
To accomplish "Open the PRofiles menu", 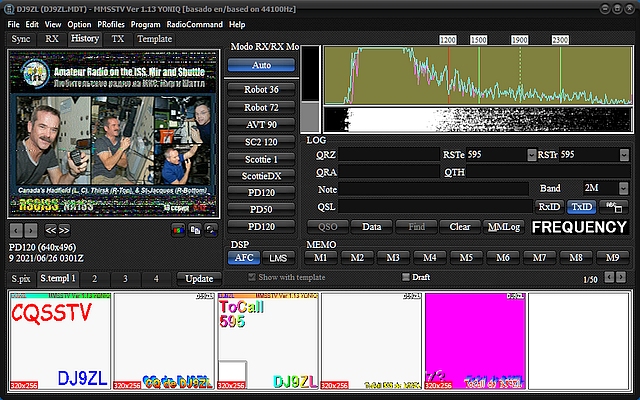I will click(x=111, y=24).
